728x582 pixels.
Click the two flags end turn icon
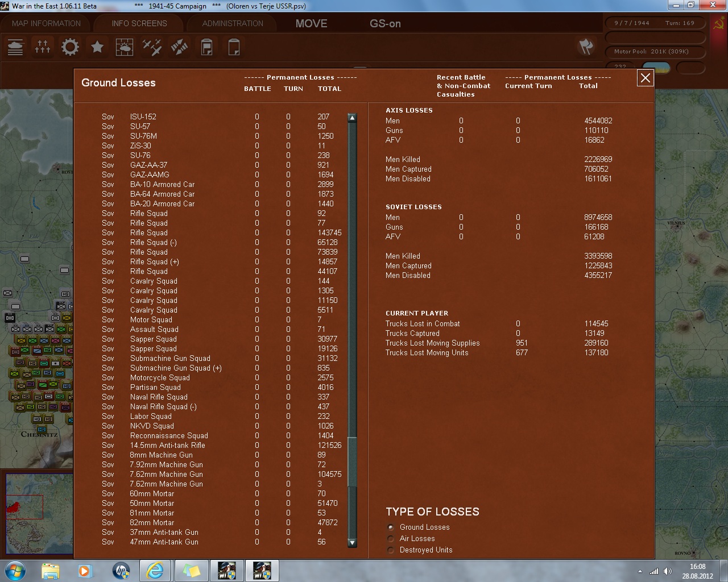[x=586, y=47]
